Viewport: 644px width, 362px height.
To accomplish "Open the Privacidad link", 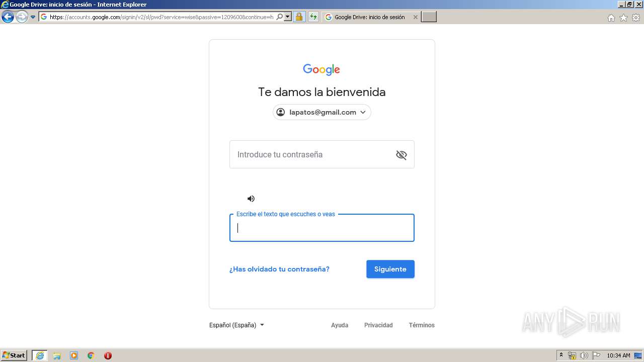I will click(378, 325).
